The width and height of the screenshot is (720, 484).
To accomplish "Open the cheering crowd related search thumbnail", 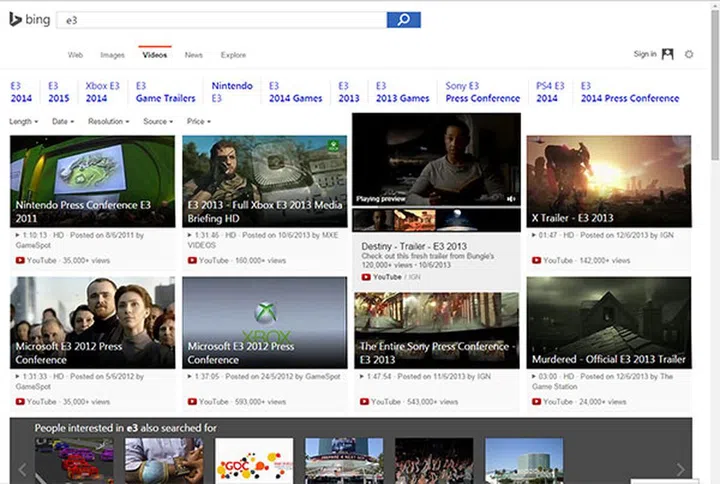I will 434,461.
